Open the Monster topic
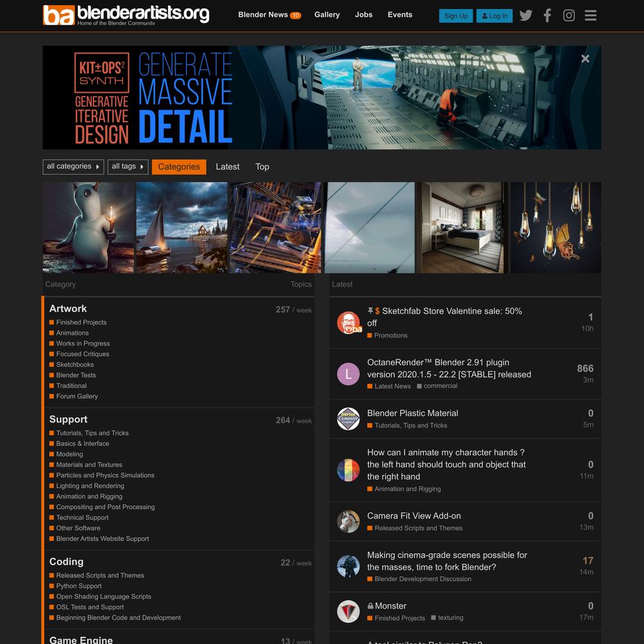Viewport: 644px width, 644px height. (390, 606)
